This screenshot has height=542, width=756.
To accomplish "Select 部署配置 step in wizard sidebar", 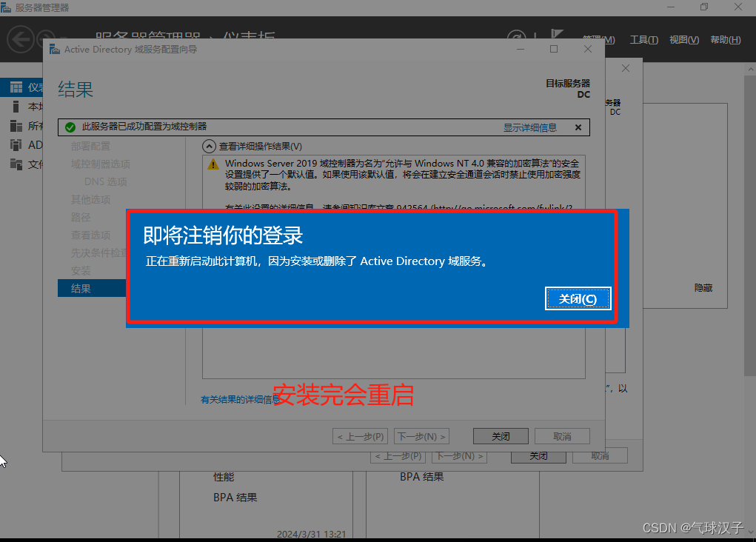I will click(x=90, y=146).
